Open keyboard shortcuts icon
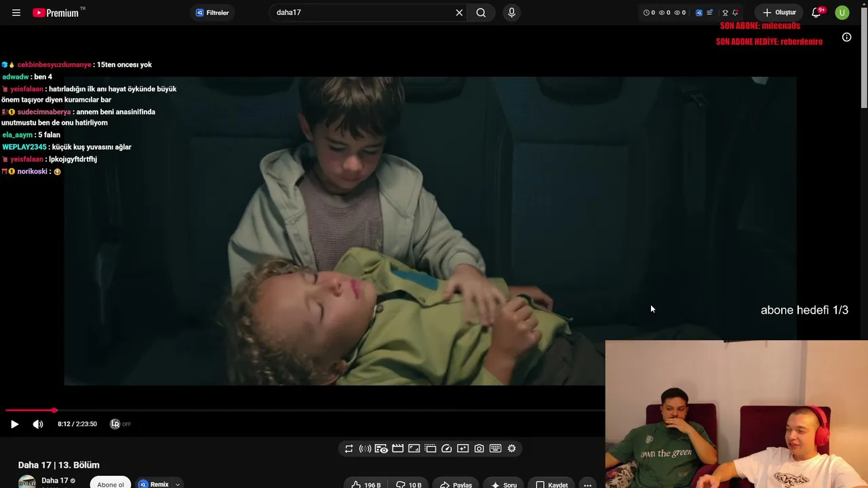 (x=496, y=449)
